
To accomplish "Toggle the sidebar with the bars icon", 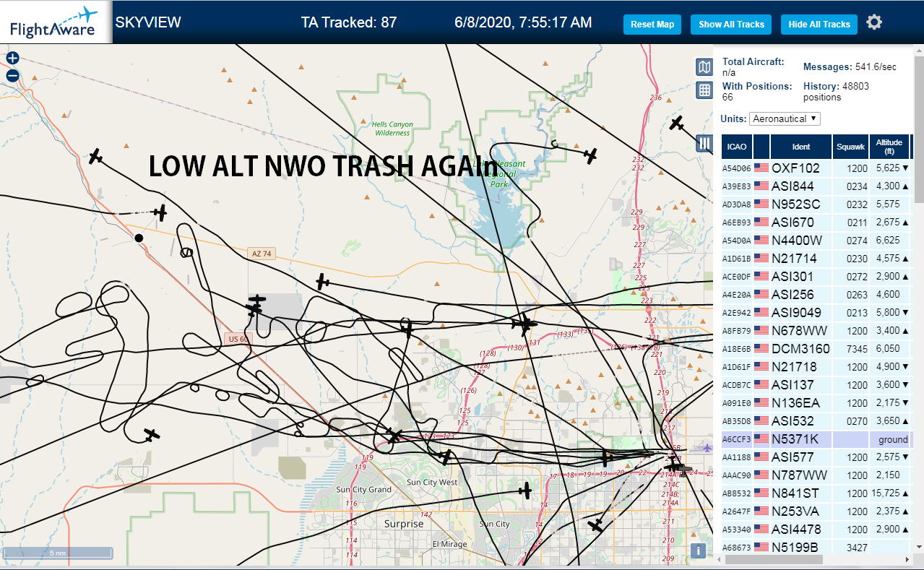I will point(704,142).
